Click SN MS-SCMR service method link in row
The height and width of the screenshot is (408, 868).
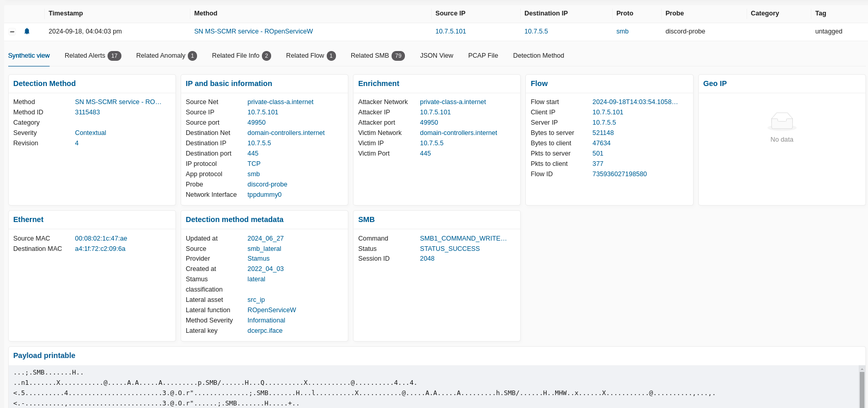tap(253, 31)
